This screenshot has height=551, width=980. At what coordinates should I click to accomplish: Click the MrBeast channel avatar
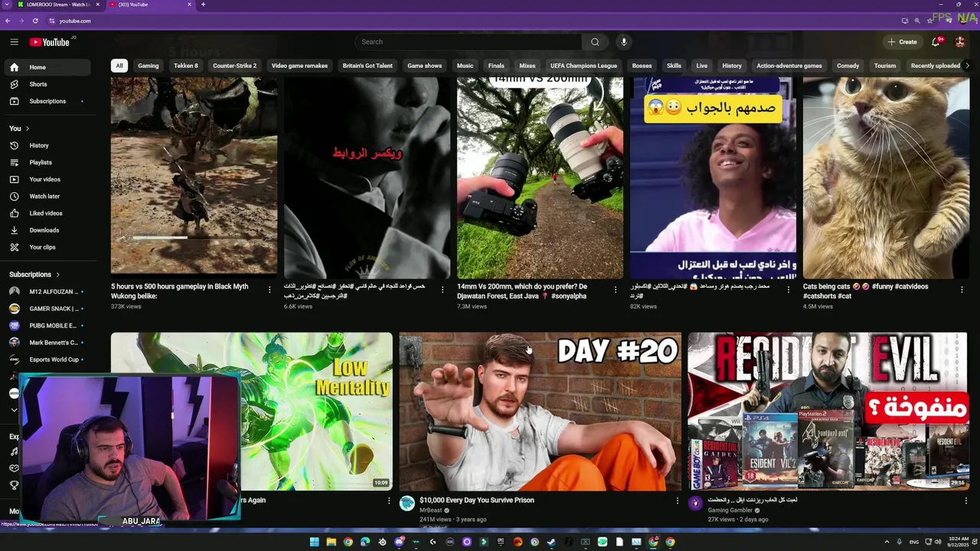coord(407,503)
